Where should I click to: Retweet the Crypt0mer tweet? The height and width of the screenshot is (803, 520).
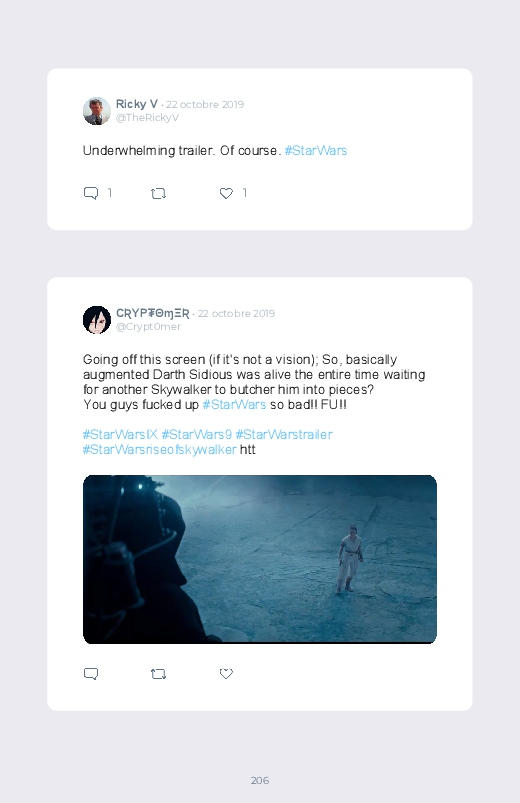(158, 674)
